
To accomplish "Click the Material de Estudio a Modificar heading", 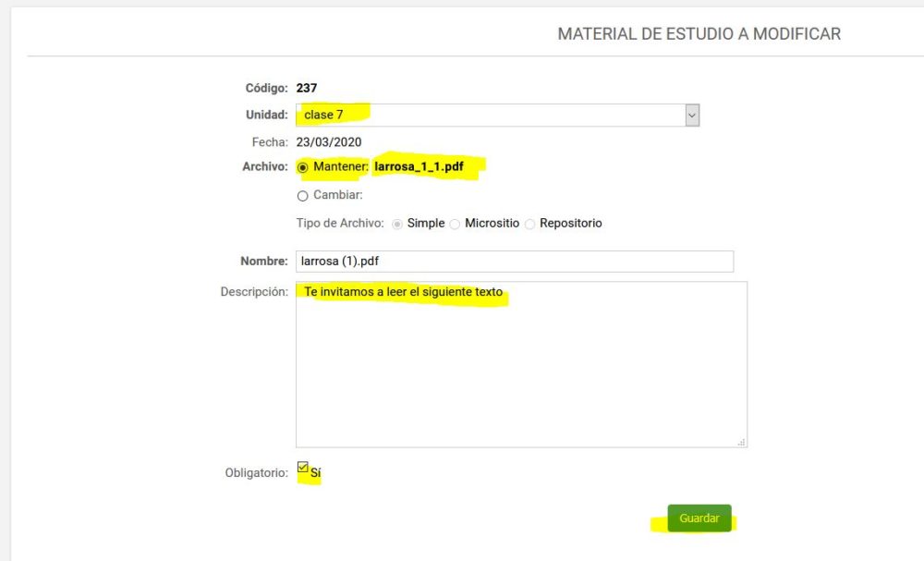I will click(x=699, y=34).
